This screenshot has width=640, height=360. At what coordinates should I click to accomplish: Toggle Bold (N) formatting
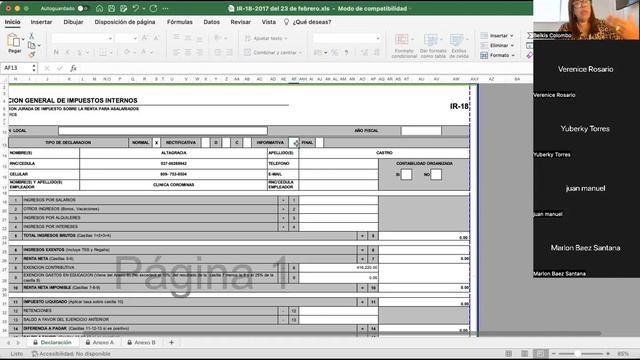pos(56,52)
